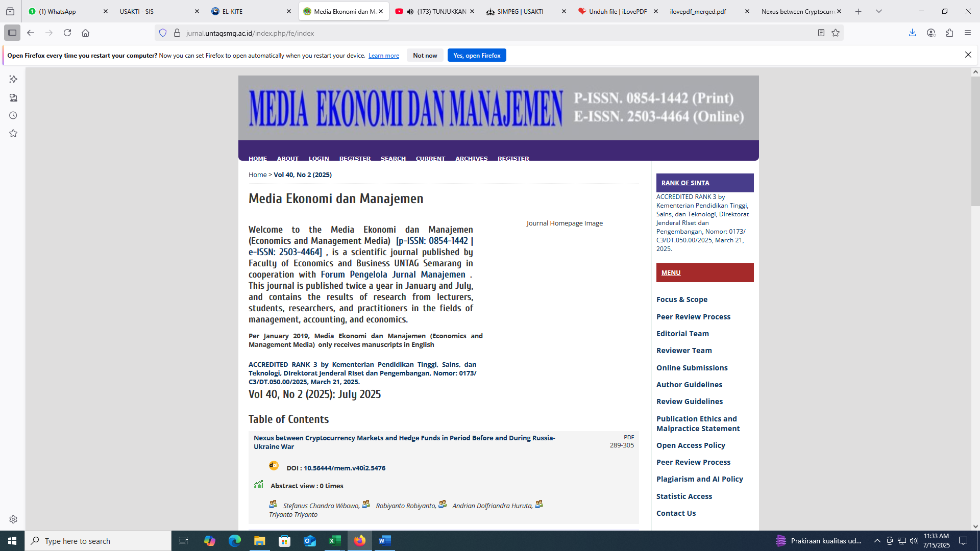Open AI chatbot sparkle icon in sidebar
The width and height of the screenshot is (980, 551).
coord(13,79)
